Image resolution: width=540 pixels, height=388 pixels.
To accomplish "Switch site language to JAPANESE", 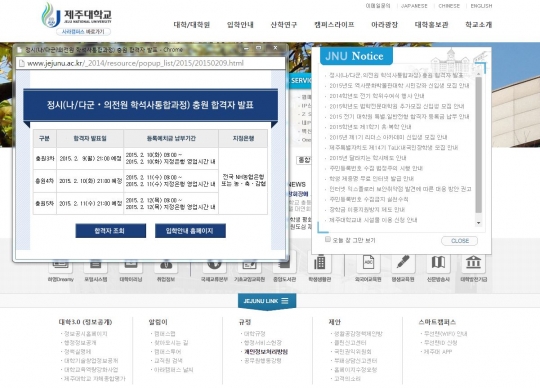I will point(414,6).
